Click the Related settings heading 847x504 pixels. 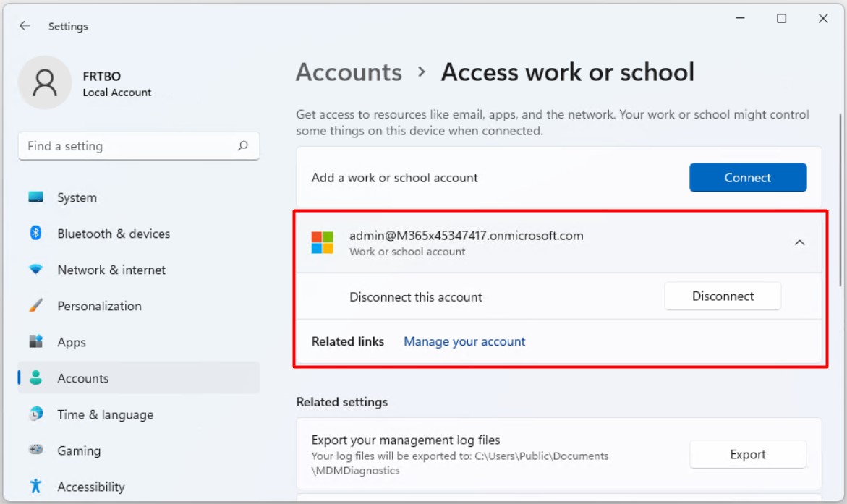342,403
